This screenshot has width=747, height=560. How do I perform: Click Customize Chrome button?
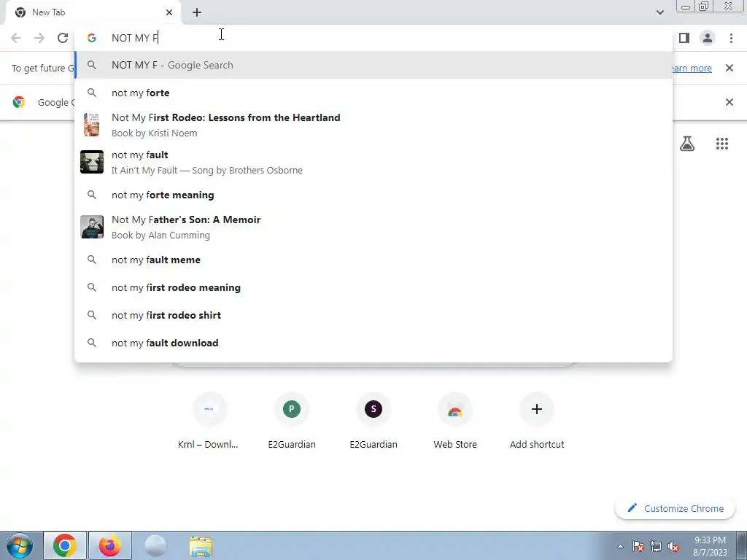pyautogui.click(x=676, y=508)
